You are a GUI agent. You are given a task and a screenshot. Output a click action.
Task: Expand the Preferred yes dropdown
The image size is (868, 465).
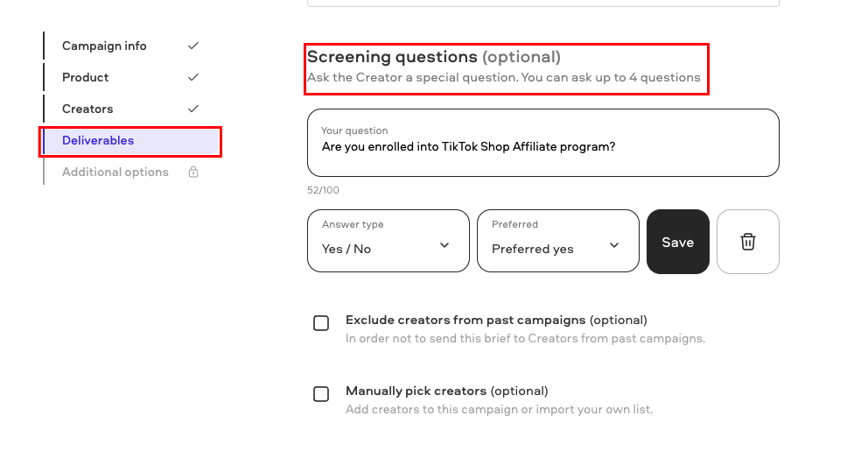pos(558,241)
